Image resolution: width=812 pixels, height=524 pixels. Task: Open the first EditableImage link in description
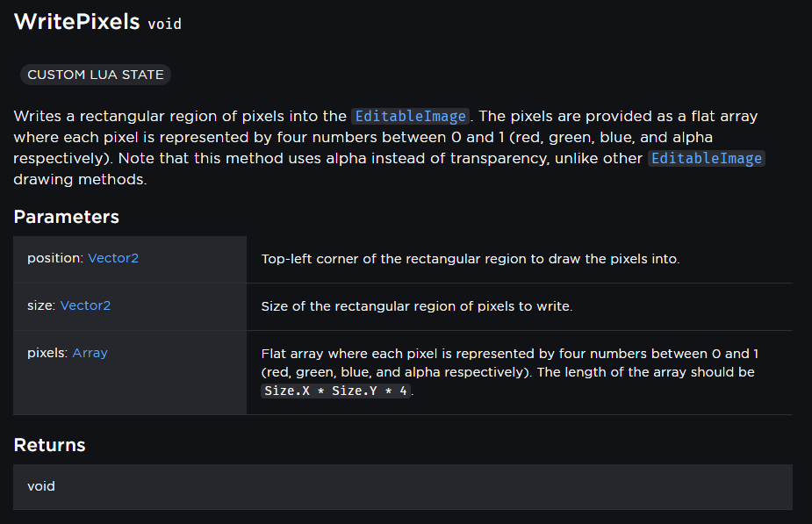(411, 116)
